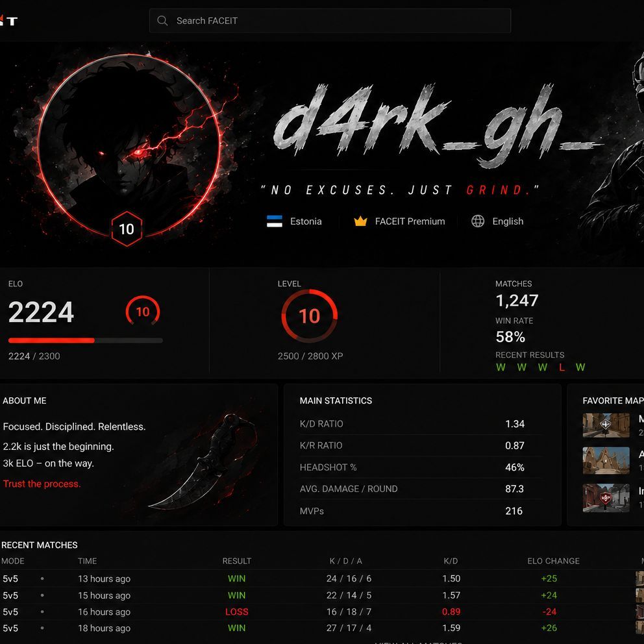The image size is (644, 644).
Task: Click the 27 / 17 / 4 K/D/A cell
Action: (349, 628)
